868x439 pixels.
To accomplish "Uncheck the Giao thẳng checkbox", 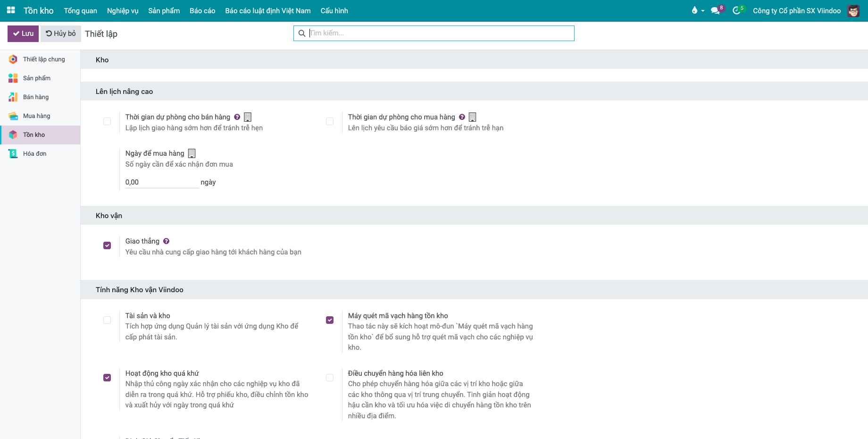I will (107, 245).
